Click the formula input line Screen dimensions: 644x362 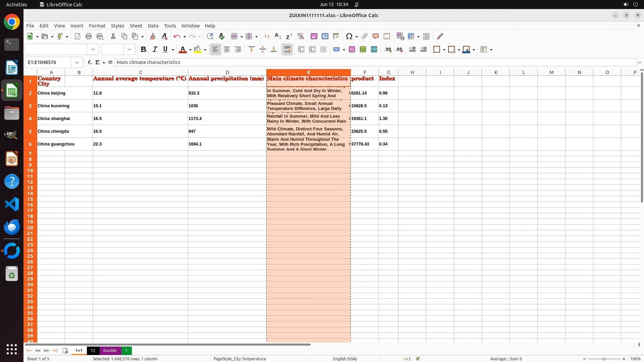click(369, 62)
